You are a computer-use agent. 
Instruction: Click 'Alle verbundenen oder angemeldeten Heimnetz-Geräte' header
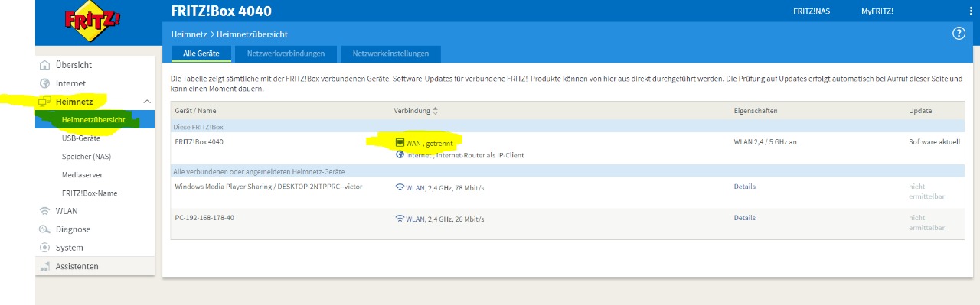click(x=260, y=171)
